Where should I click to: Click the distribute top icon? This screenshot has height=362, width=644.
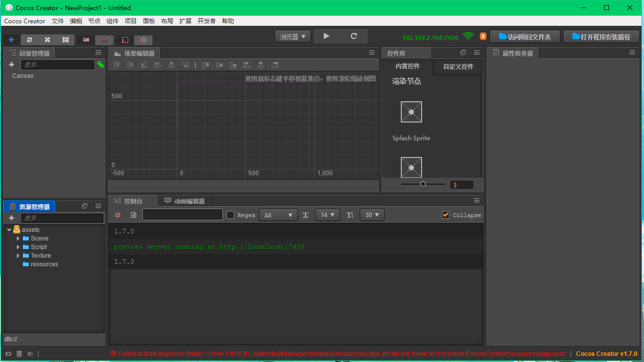tap(206, 65)
